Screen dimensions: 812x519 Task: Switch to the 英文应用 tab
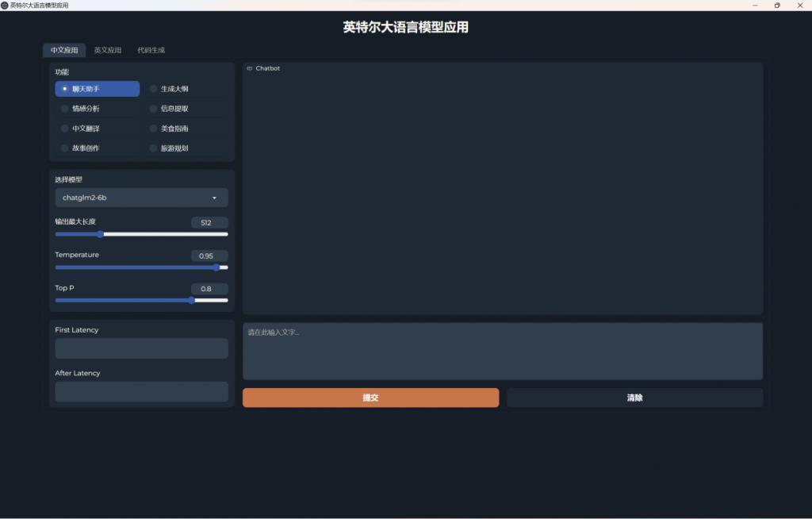pyautogui.click(x=107, y=49)
